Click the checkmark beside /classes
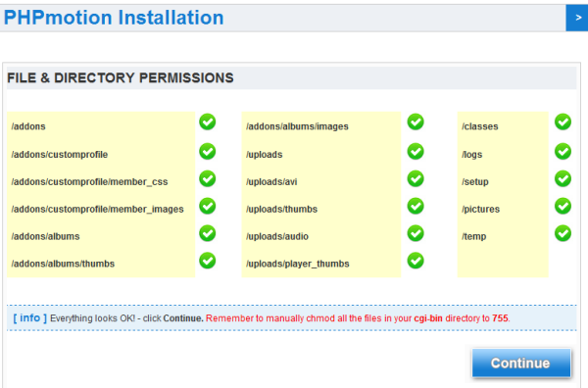588x388 pixels. point(563,121)
